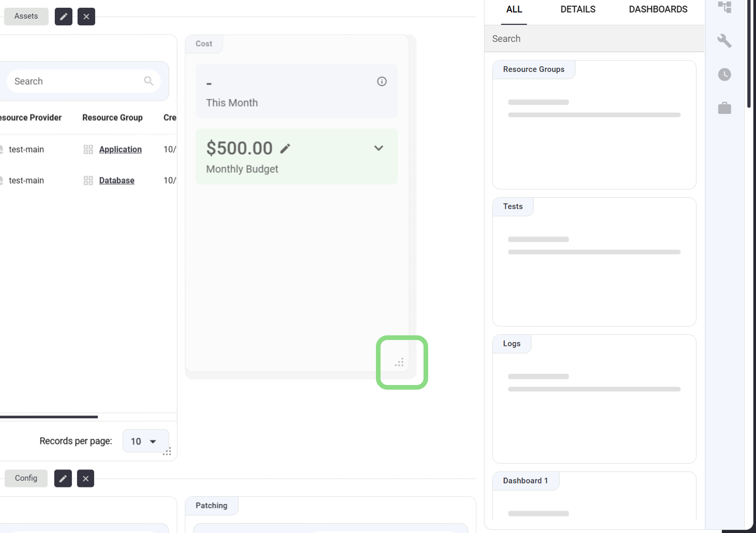Remove the Config section with X icon
Screen dimensions: 756x533
click(86, 479)
